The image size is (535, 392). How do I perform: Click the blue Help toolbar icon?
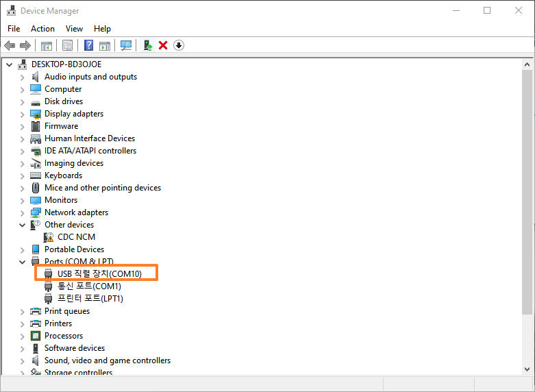pos(89,45)
